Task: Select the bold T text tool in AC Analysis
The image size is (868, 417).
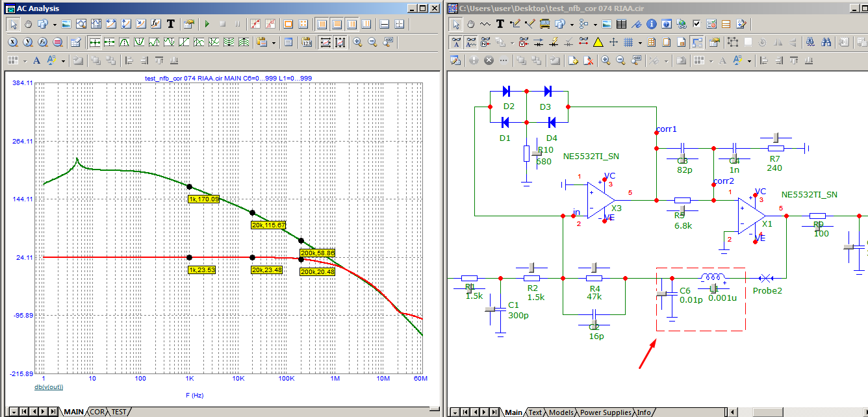Action: tap(171, 24)
